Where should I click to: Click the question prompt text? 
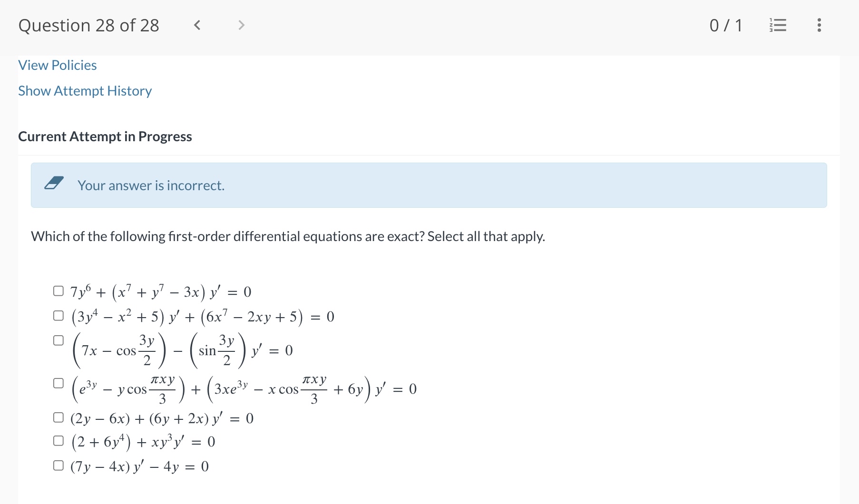288,236
